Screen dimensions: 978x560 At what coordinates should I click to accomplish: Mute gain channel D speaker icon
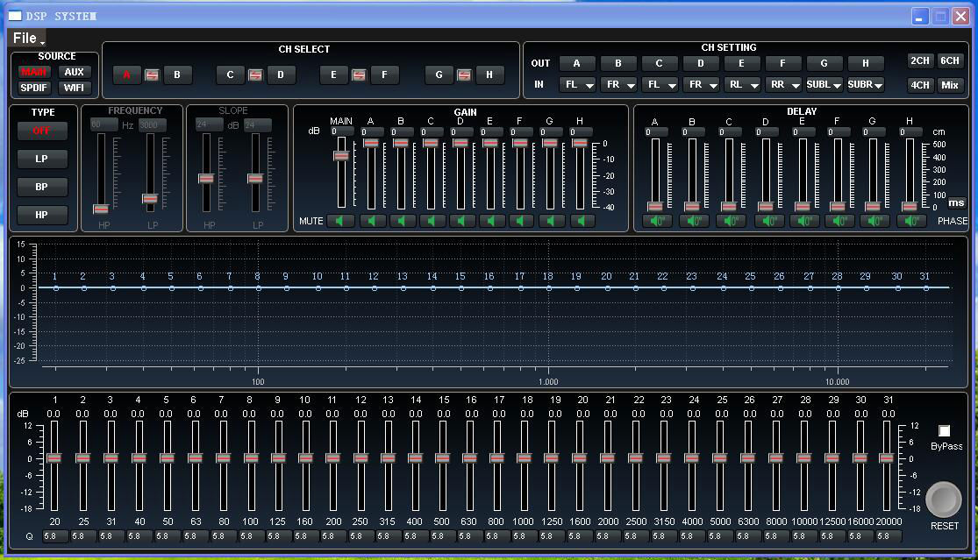(461, 221)
